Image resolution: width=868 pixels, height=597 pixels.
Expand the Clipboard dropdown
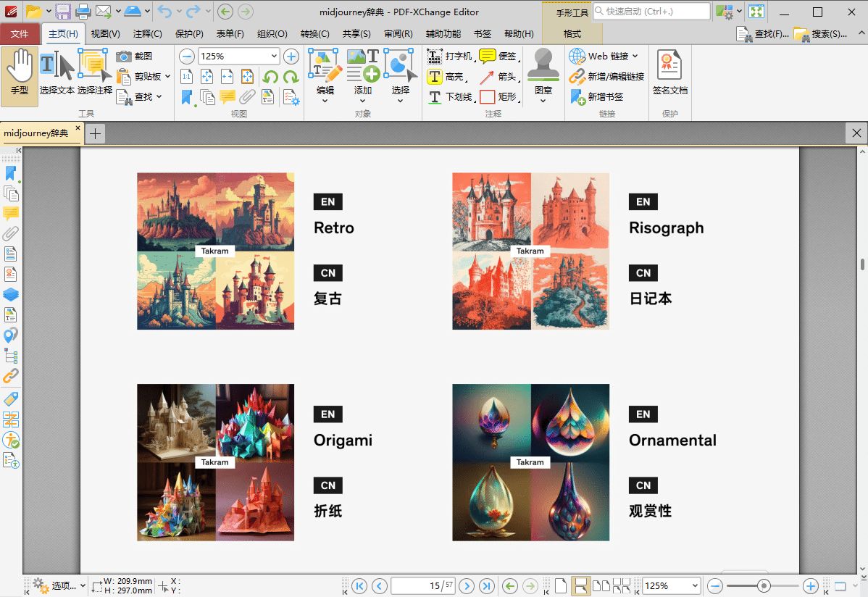(167, 77)
